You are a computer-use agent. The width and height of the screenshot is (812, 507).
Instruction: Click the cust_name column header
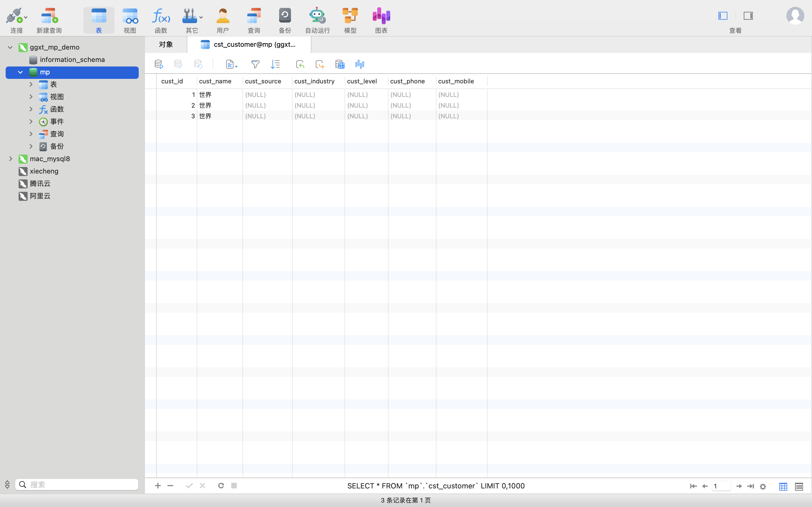pos(215,81)
